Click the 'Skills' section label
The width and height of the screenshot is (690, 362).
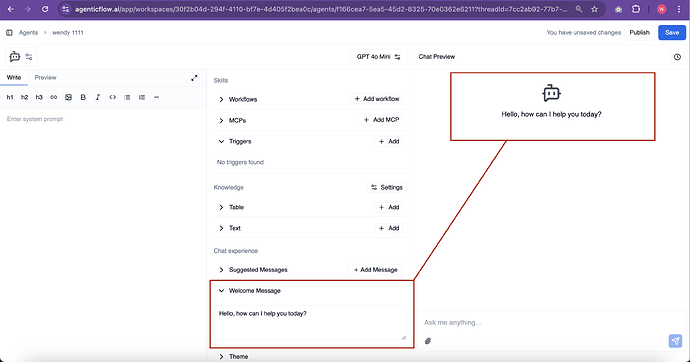pyautogui.click(x=221, y=80)
